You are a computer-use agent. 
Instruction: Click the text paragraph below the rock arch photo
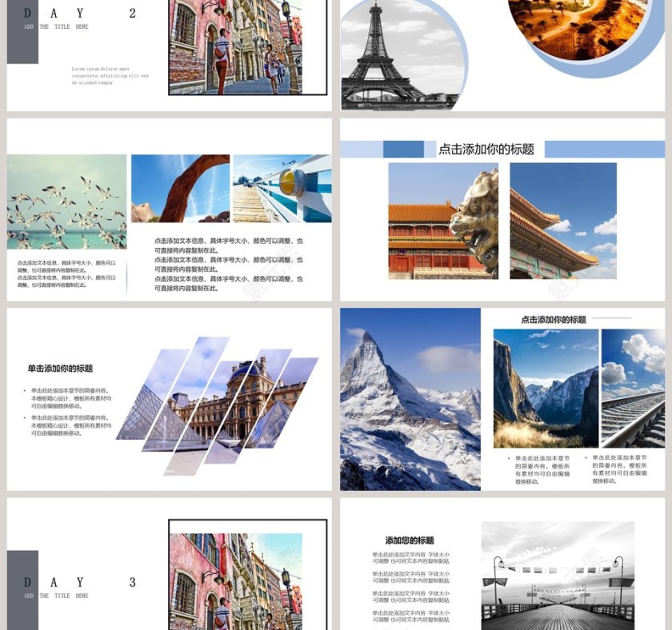[x=229, y=265]
